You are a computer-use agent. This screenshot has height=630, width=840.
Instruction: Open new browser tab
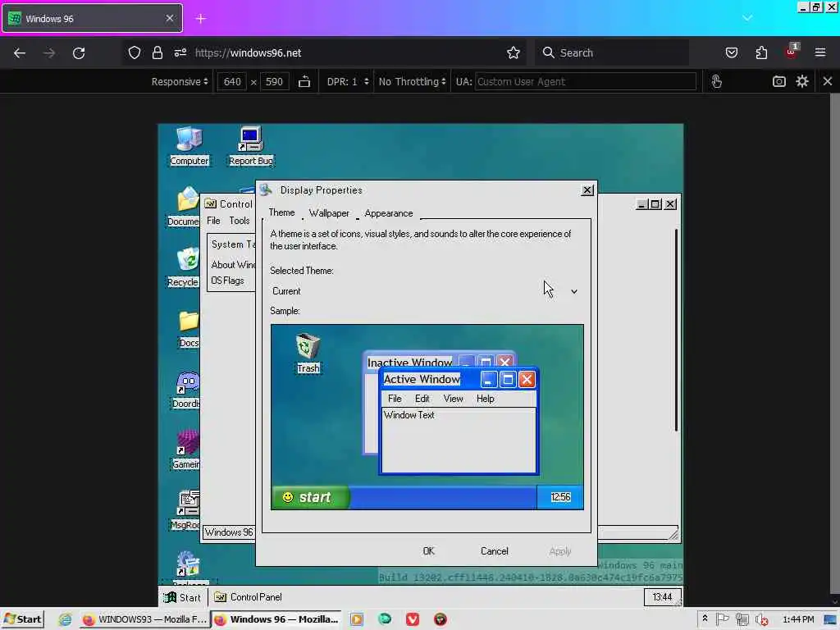point(201,19)
